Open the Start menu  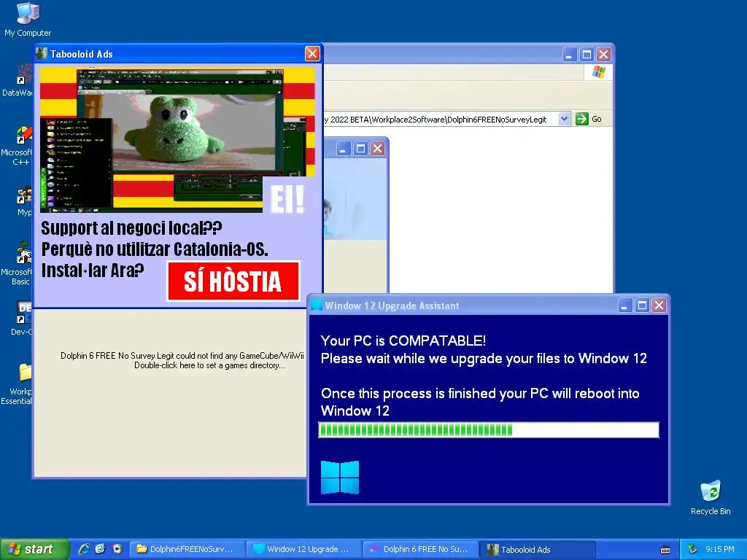34,549
